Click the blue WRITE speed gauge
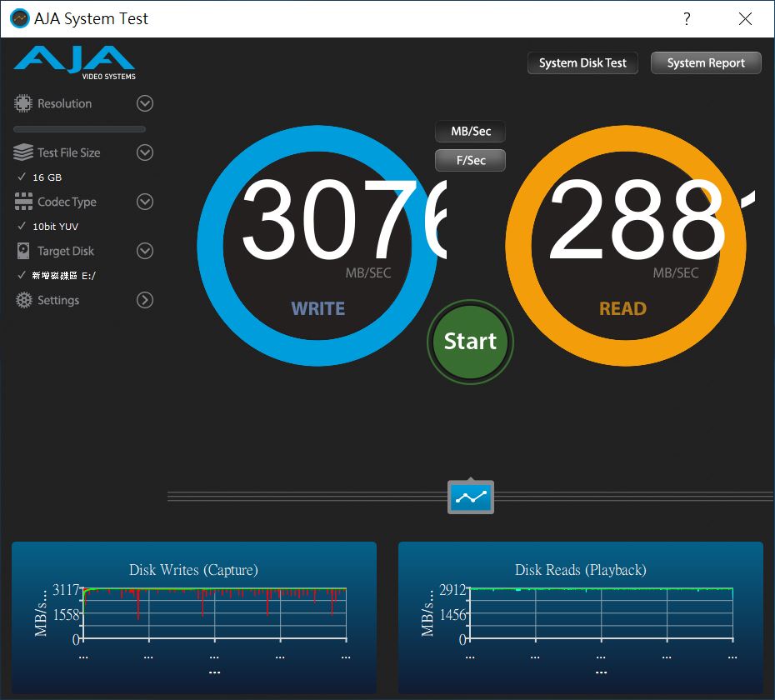 tap(317, 246)
